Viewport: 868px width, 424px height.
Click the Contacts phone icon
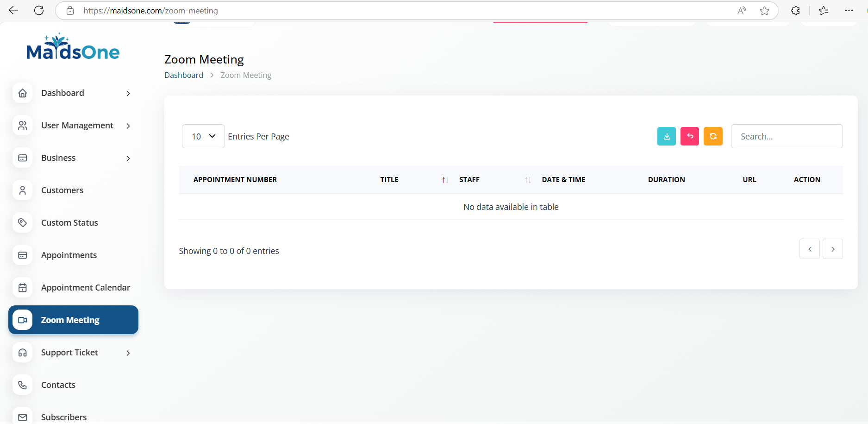coord(22,385)
